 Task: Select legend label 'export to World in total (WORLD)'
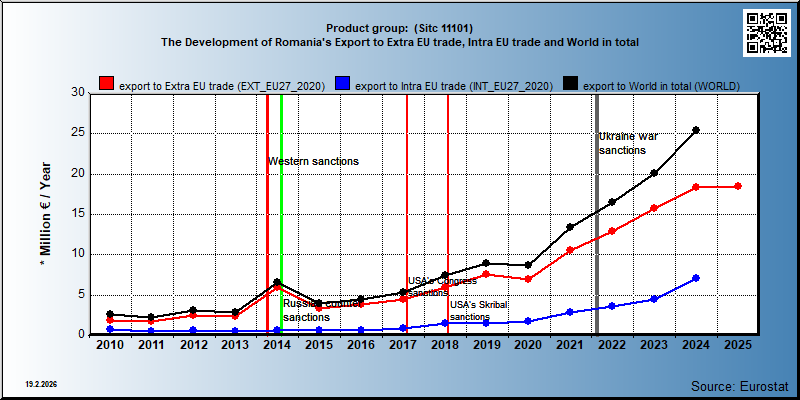coord(661,86)
